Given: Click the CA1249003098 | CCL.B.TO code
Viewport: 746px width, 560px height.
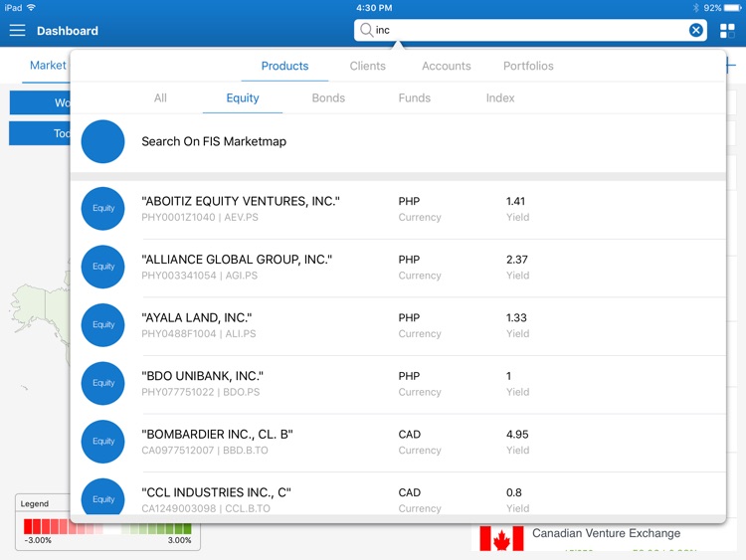Looking at the screenshot, I should tap(206, 508).
